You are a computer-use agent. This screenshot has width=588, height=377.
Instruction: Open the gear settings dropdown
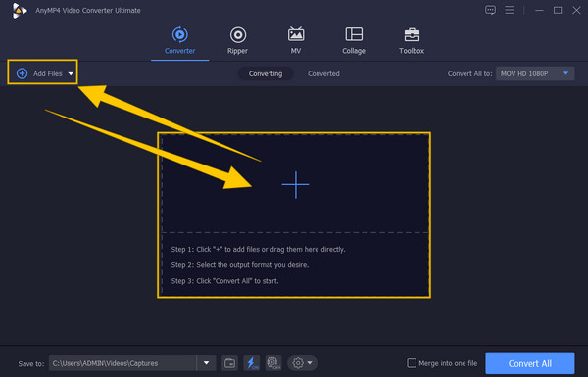point(302,363)
